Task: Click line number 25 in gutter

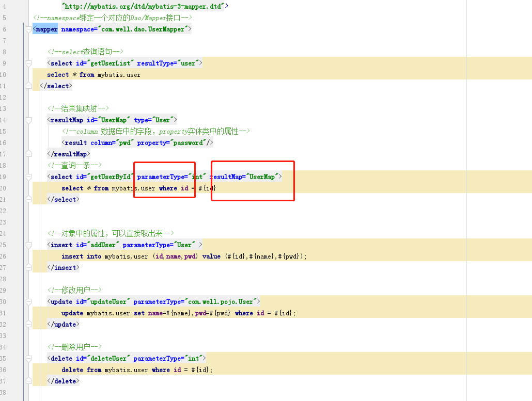Action: (3, 245)
